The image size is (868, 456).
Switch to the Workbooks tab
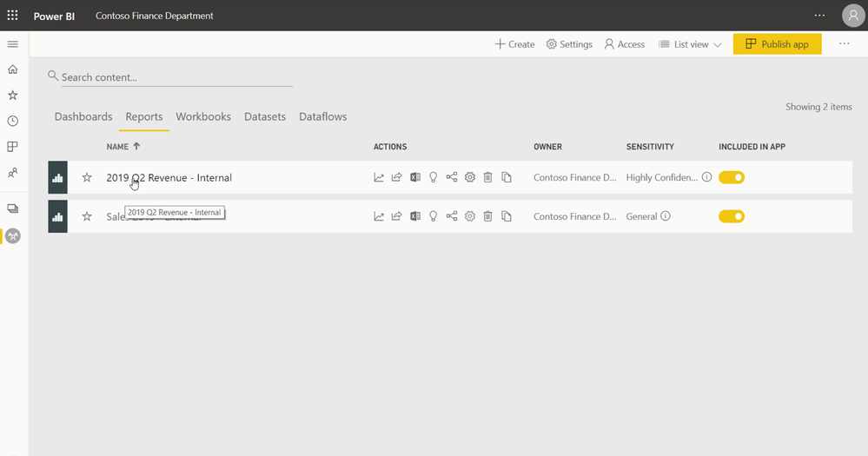(x=203, y=116)
